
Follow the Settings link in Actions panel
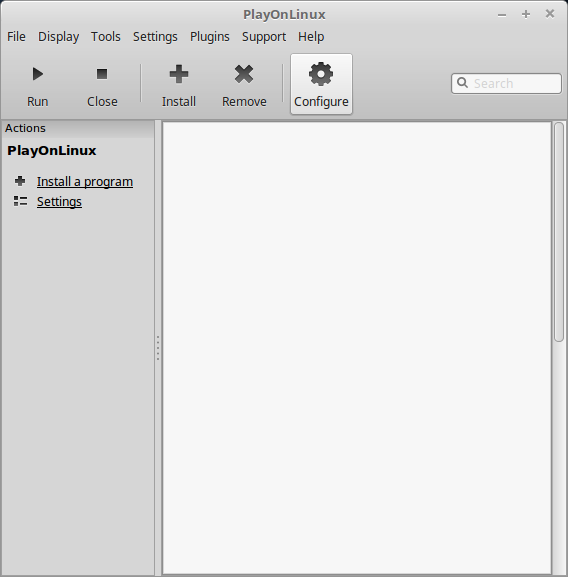pos(59,201)
